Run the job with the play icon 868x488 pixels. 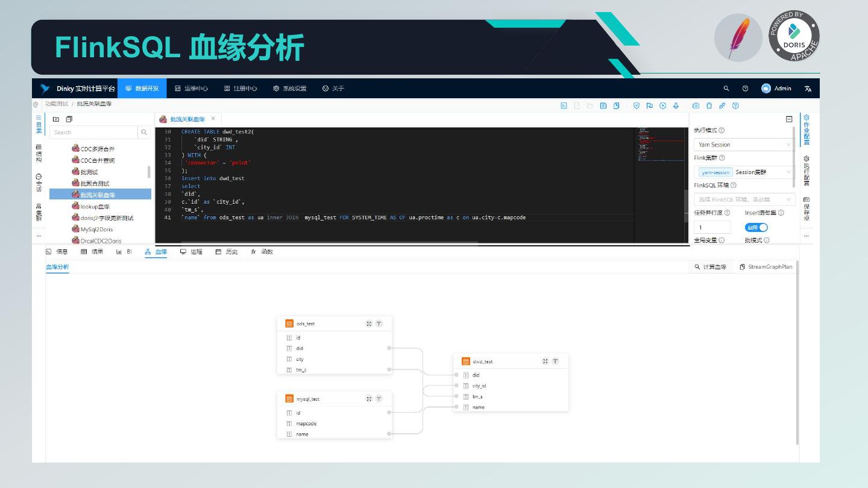pyautogui.click(x=662, y=105)
